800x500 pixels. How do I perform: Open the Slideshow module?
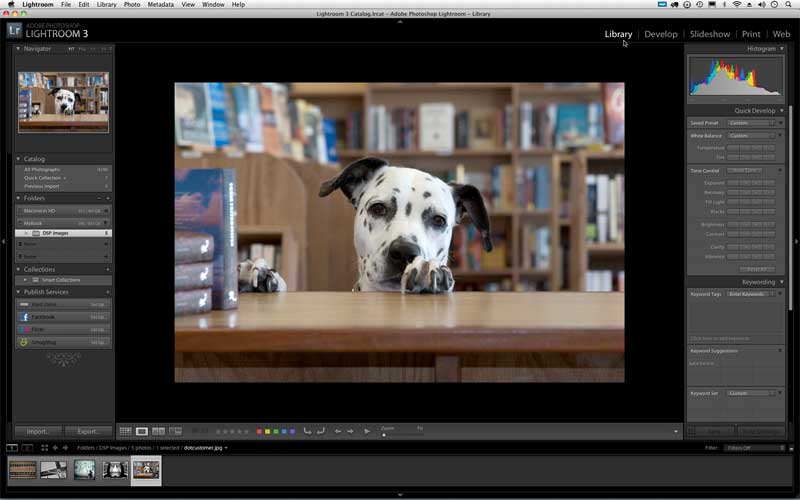click(709, 34)
